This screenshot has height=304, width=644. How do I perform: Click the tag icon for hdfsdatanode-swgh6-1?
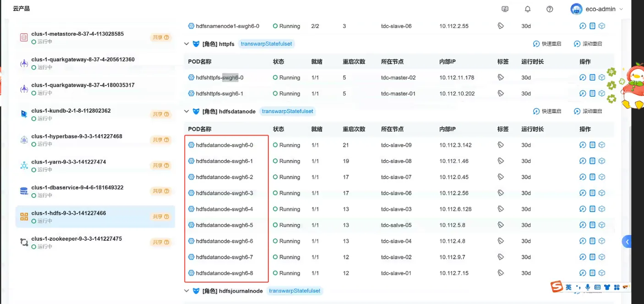[501, 161]
